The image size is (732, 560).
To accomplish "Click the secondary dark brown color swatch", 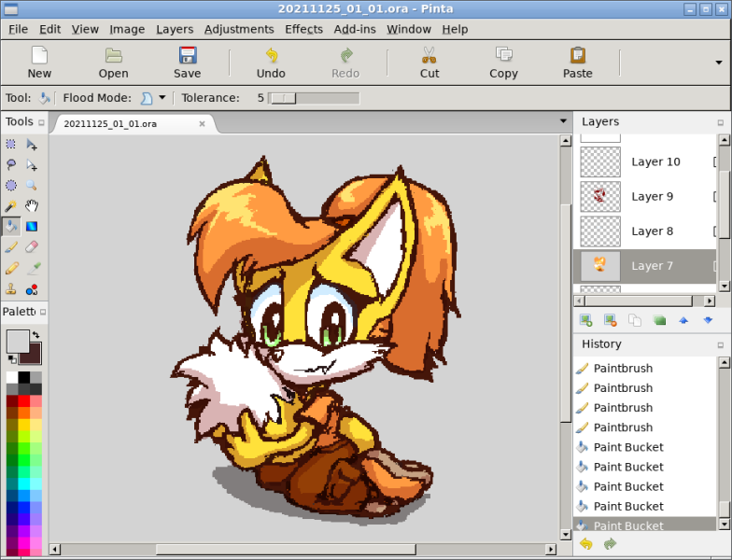I will coord(34,356).
